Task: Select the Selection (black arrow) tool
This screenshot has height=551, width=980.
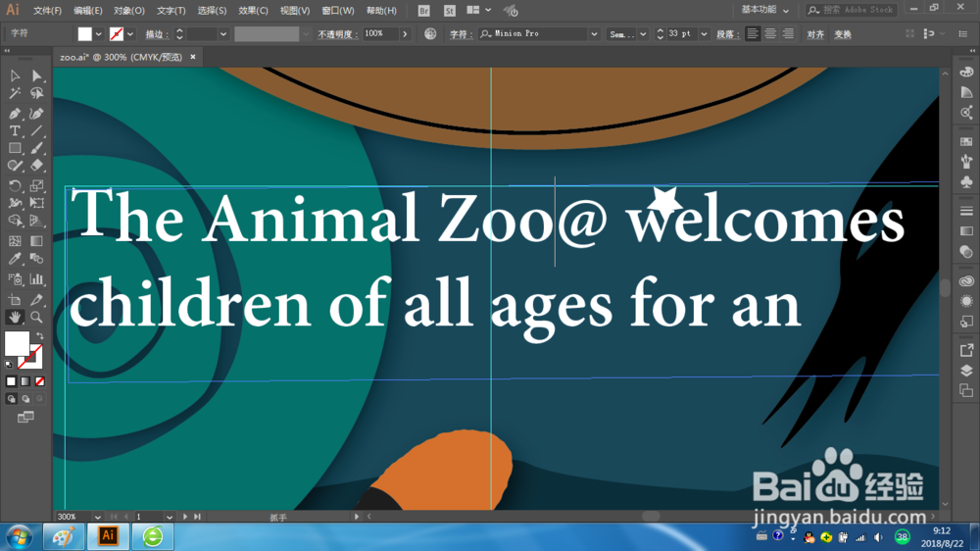Action: click(x=15, y=75)
